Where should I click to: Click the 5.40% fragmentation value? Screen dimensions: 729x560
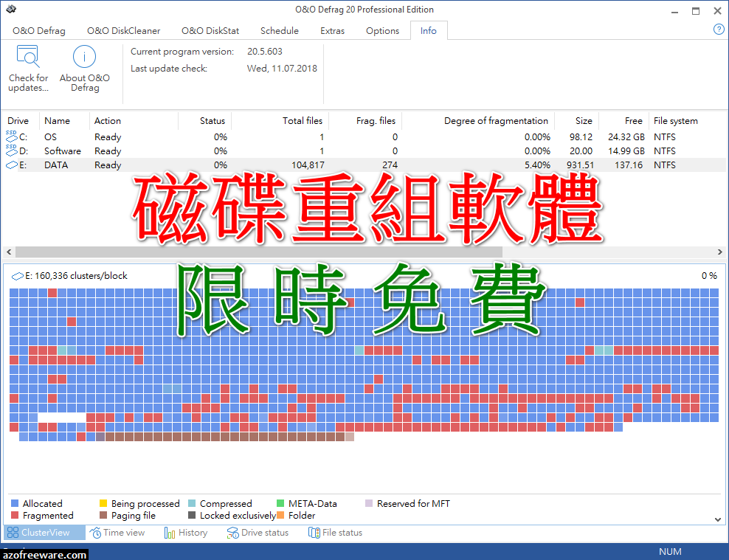click(537, 165)
